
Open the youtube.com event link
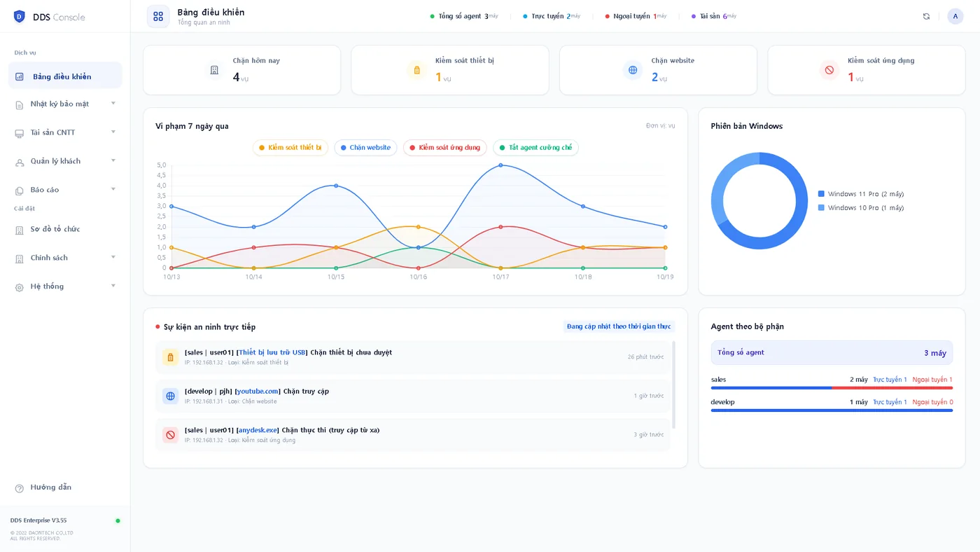tap(258, 391)
